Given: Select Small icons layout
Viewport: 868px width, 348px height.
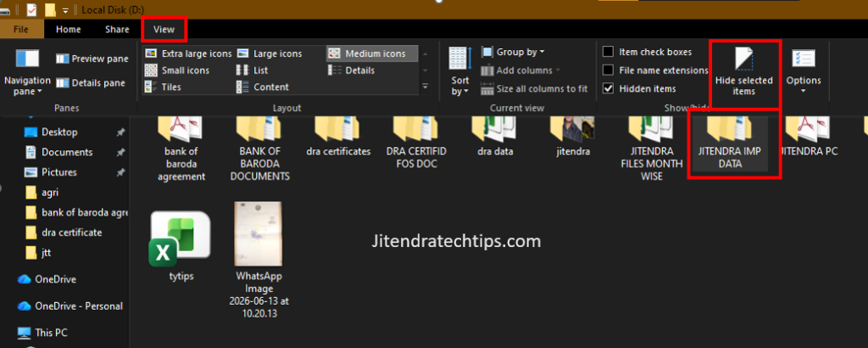Looking at the screenshot, I should coord(177,70).
